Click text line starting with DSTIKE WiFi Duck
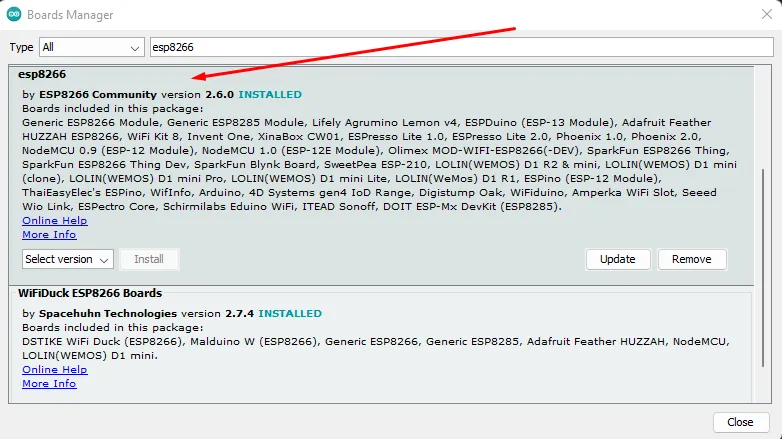 pos(376,342)
